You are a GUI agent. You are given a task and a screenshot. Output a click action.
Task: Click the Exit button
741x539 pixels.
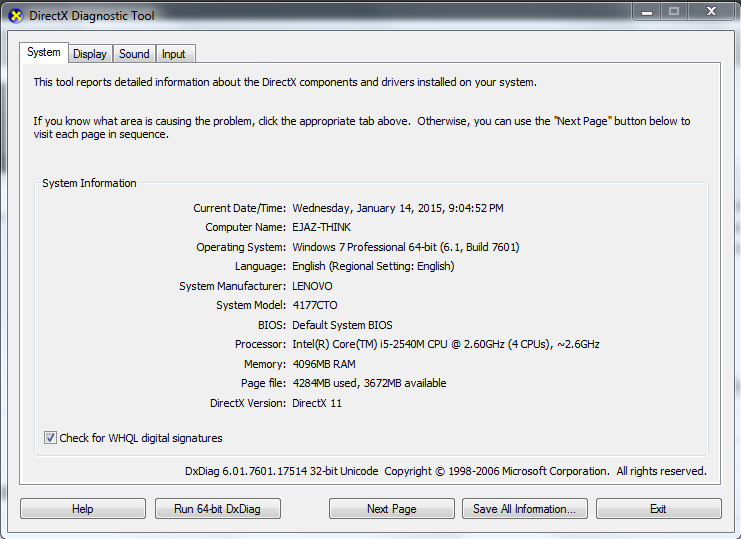click(658, 509)
